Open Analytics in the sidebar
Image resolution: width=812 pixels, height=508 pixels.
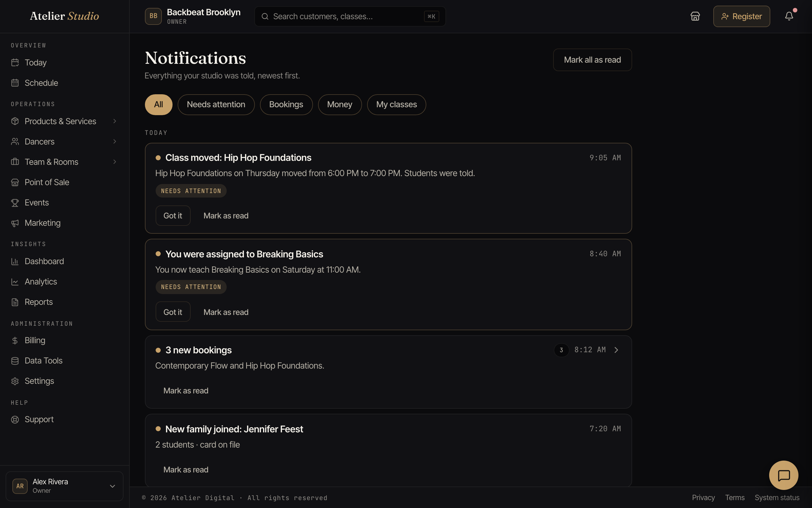coord(64,282)
